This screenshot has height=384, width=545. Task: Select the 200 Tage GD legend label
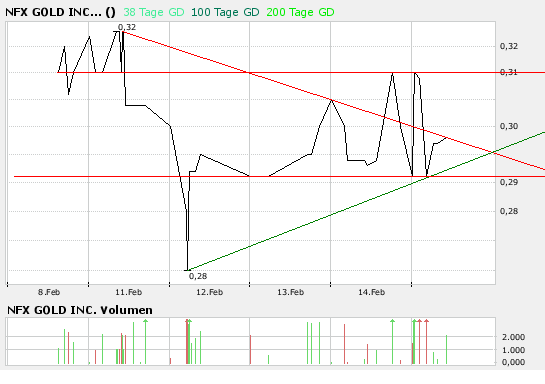pyautogui.click(x=300, y=13)
